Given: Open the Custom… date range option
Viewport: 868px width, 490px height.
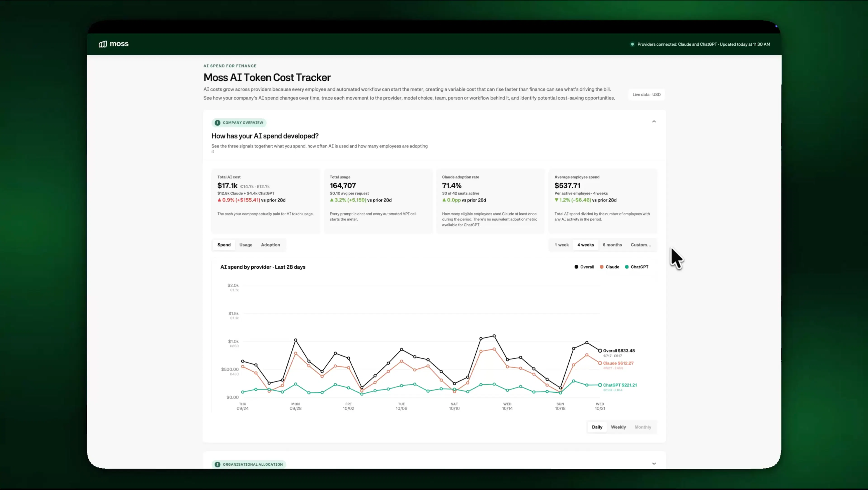Looking at the screenshot, I should click(641, 245).
